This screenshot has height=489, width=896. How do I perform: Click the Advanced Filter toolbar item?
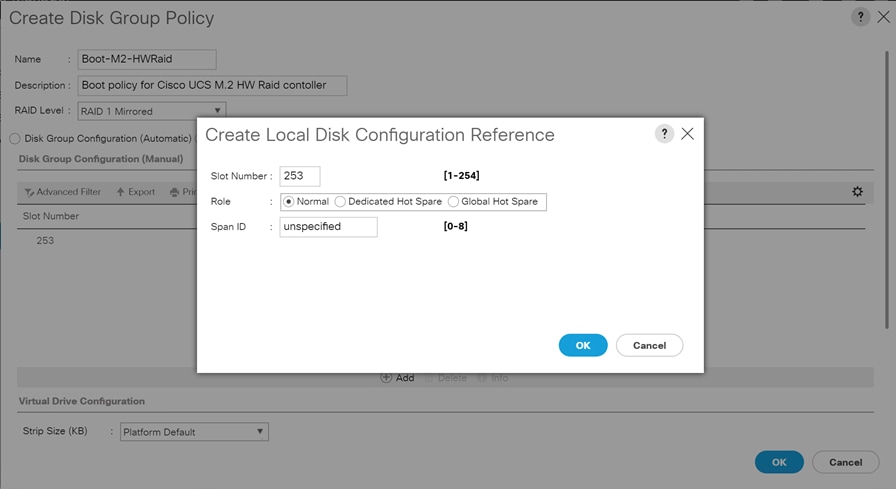click(x=63, y=192)
